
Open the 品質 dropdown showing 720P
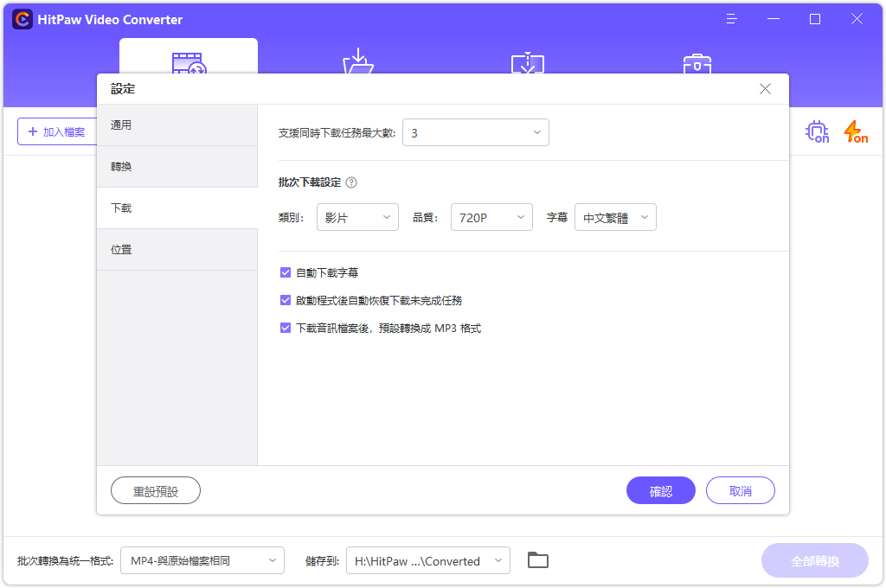click(x=491, y=217)
